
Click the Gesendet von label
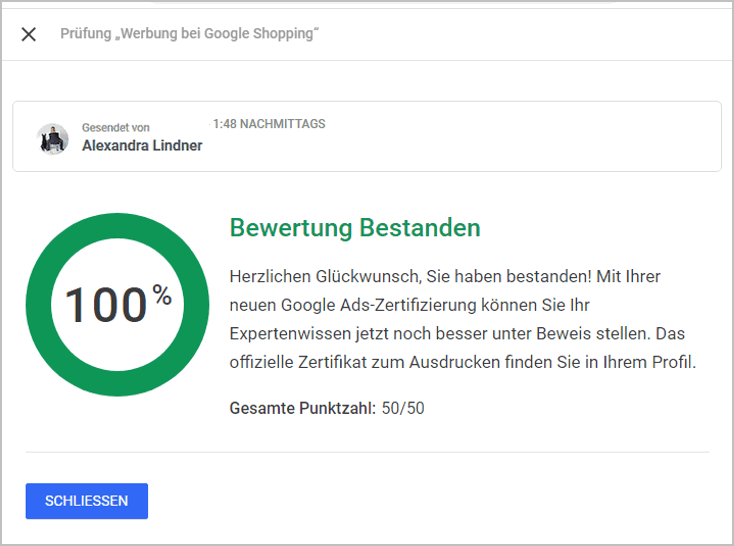click(116, 127)
